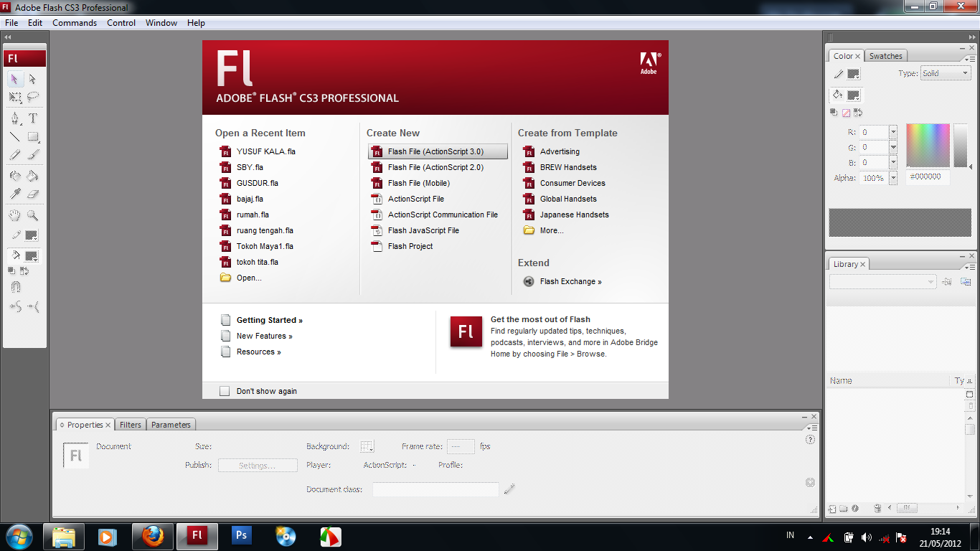This screenshot has width=980, height=551.
Task: Select the Lasso tool
Action: (33, 97)
